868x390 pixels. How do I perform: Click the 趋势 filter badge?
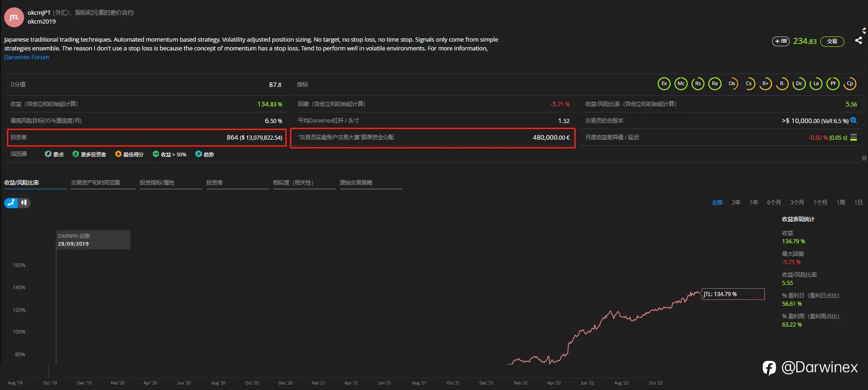(205, 154)
